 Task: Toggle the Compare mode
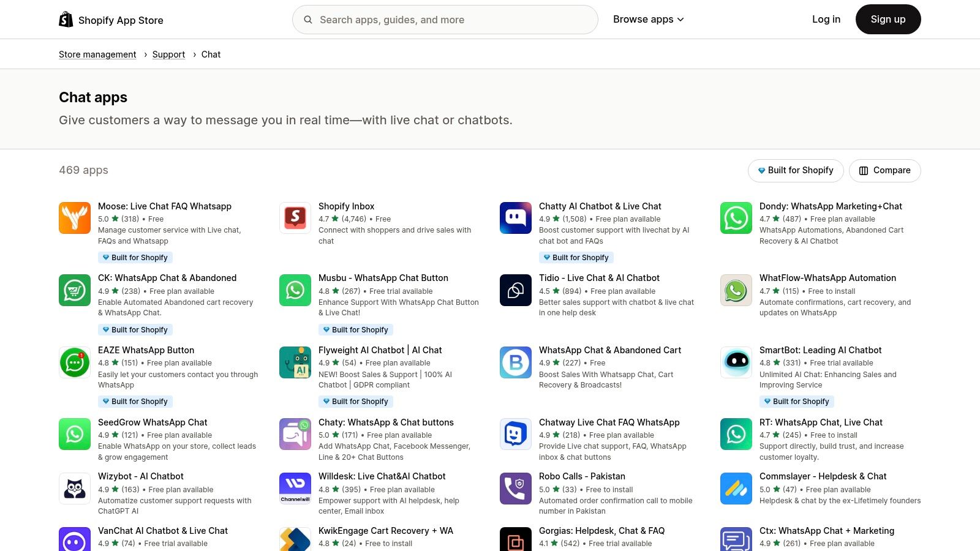pos(884,170)
